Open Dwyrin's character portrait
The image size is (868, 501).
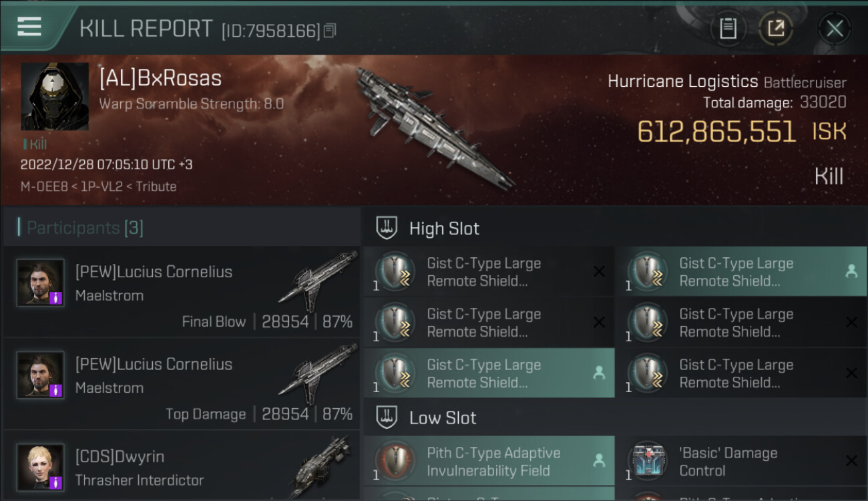(x=41, y=468)
